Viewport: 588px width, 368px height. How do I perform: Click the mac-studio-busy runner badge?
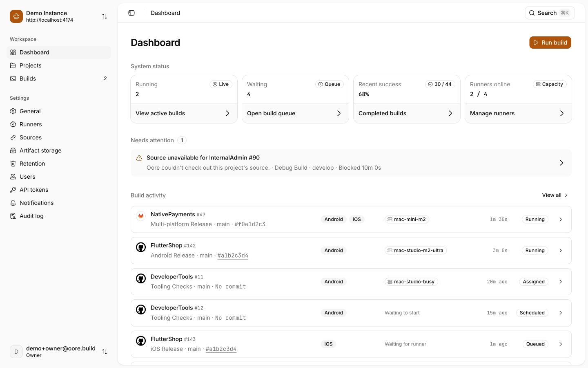(411, 282)
